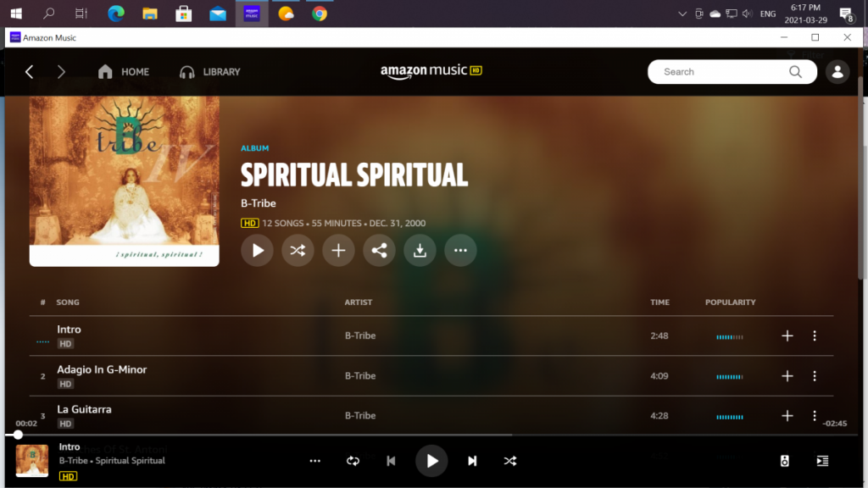
Task: Open the audio output device selector
Action: tap(784, 461)
